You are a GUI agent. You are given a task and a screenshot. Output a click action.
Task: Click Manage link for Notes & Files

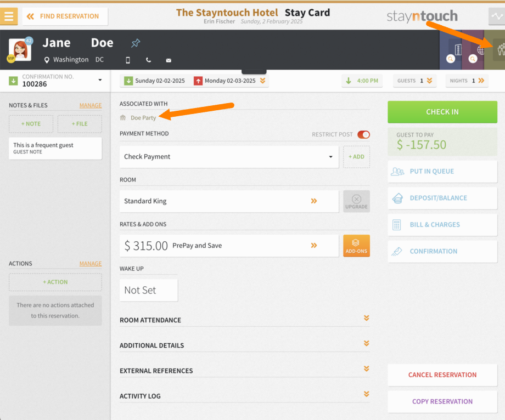point(91,105)
